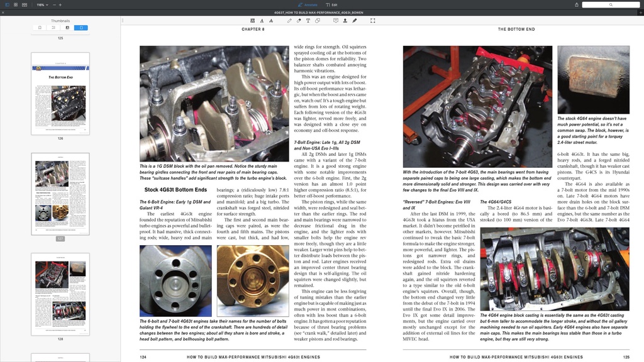Image resolution: width=644 pixels, height=362 pixels.
Task: Click the toolbar drag handle left of annotation tools
Action: click(x=122, y=21)
